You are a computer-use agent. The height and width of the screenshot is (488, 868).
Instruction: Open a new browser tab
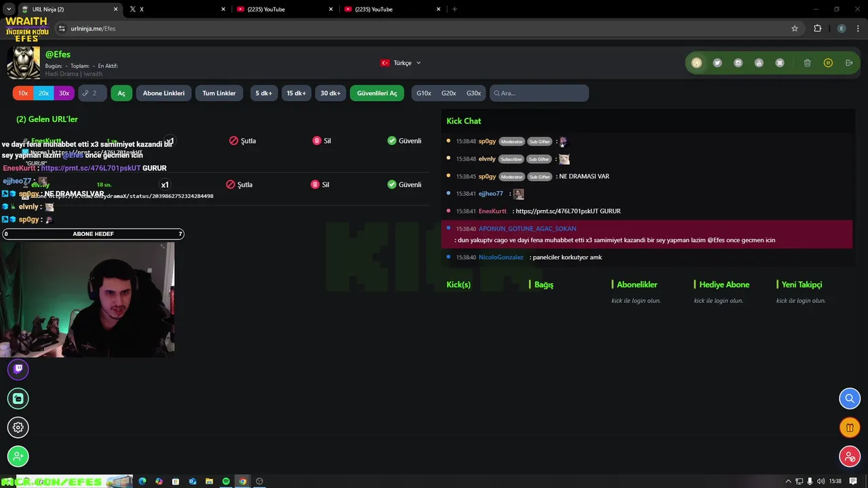point(454,9)
